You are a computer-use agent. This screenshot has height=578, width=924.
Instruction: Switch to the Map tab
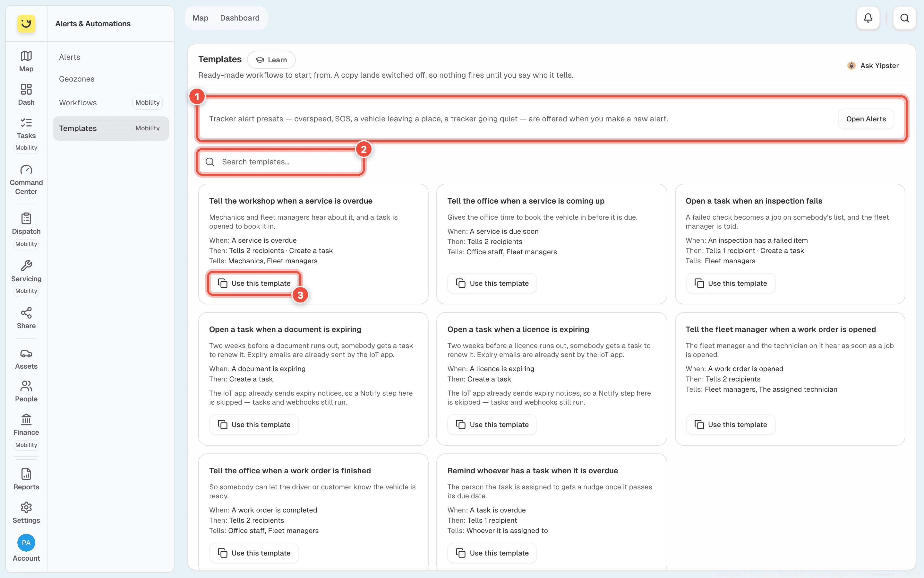point(200,18)
